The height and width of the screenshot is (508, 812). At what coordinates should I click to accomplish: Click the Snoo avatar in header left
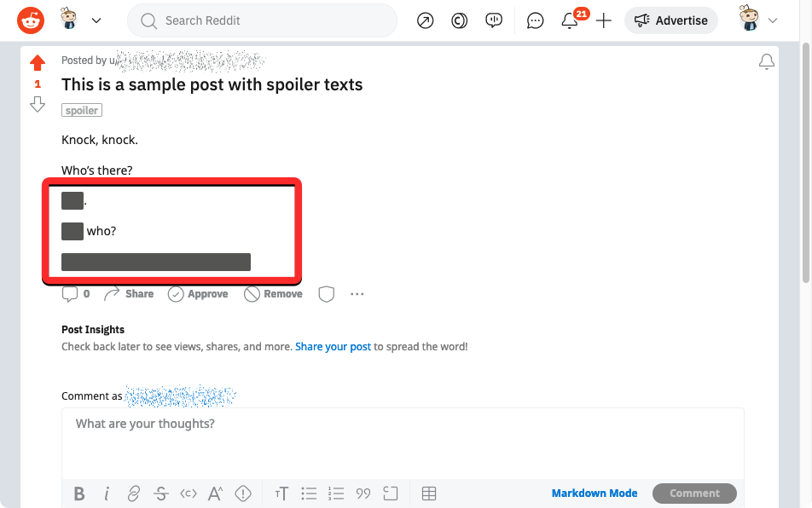click(68, 19)
